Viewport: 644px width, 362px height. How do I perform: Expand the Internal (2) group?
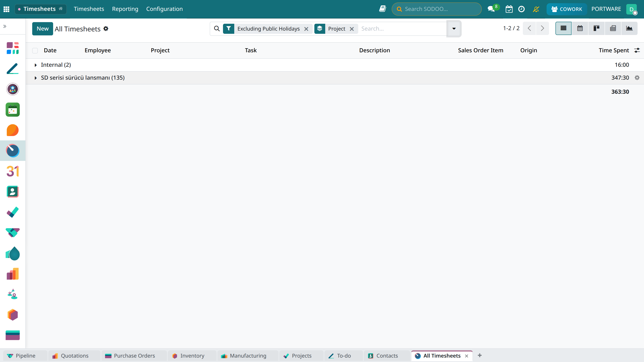tap(35, 65)
